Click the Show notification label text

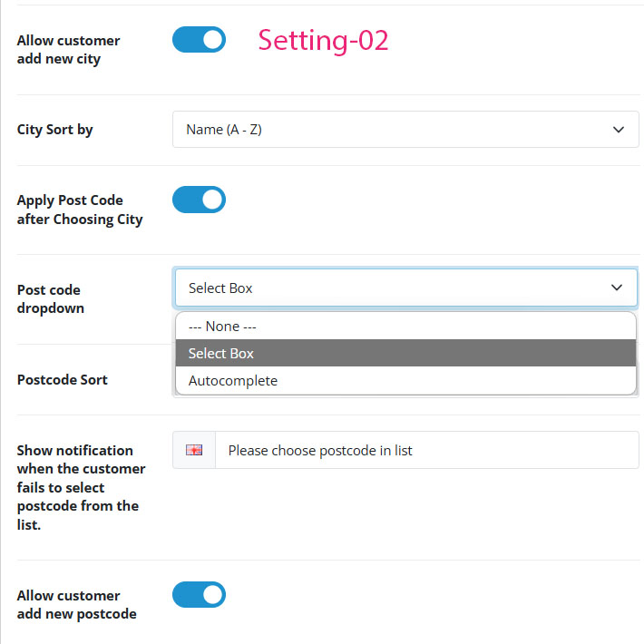(x=81, y=487)
